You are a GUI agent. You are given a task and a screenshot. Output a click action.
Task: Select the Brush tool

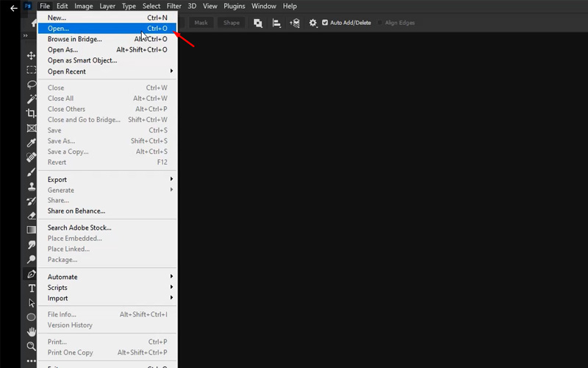(31, 171)
